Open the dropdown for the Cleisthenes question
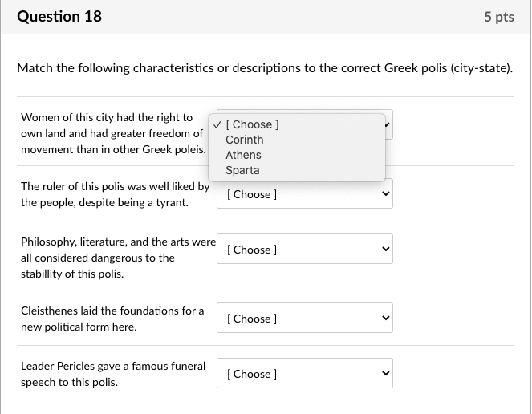Viewport: 532px width, 414px height. [304, 319]
